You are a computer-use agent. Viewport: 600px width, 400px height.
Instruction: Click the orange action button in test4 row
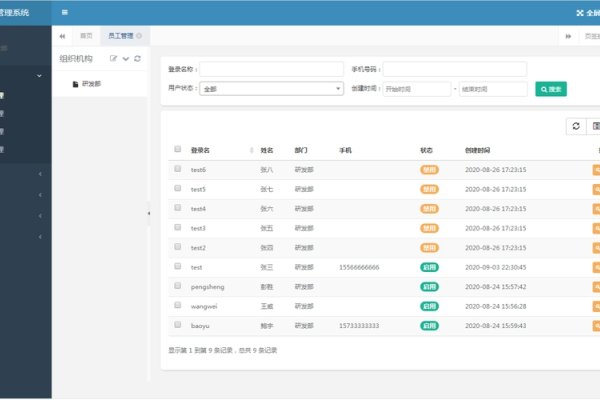tap(596, 209)
